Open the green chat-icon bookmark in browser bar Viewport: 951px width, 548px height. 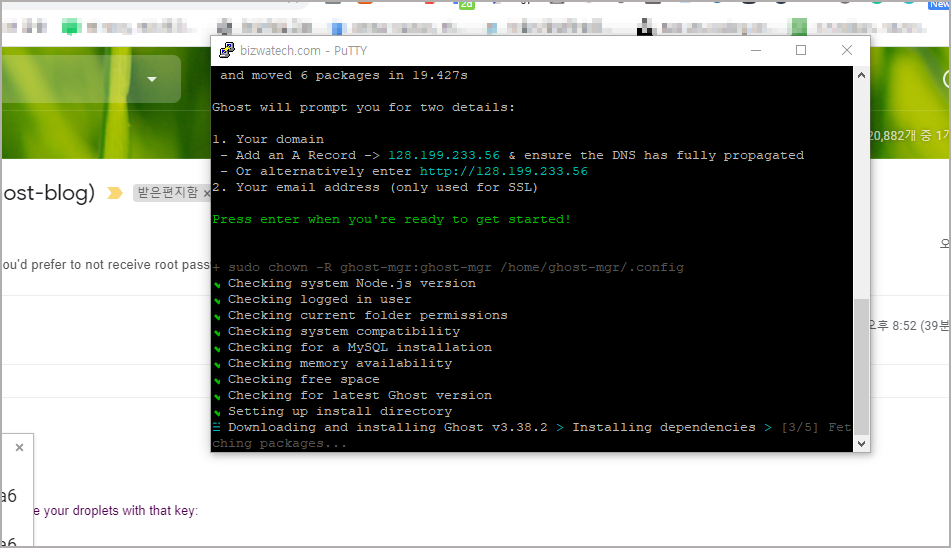coord(72,27)
